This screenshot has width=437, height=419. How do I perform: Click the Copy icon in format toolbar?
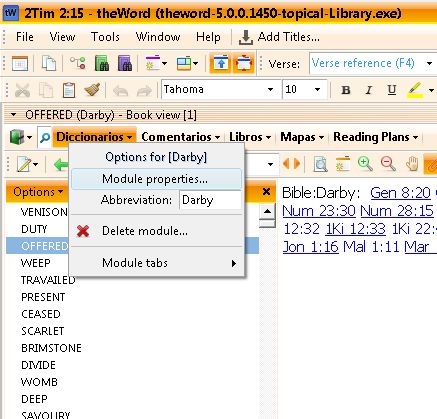point(46,90)
